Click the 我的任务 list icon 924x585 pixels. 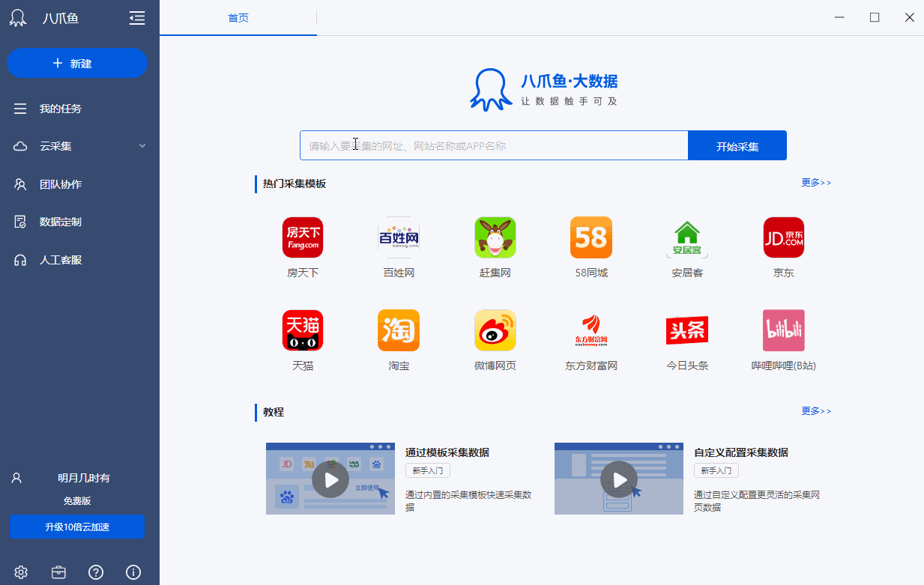click(20, 109)
